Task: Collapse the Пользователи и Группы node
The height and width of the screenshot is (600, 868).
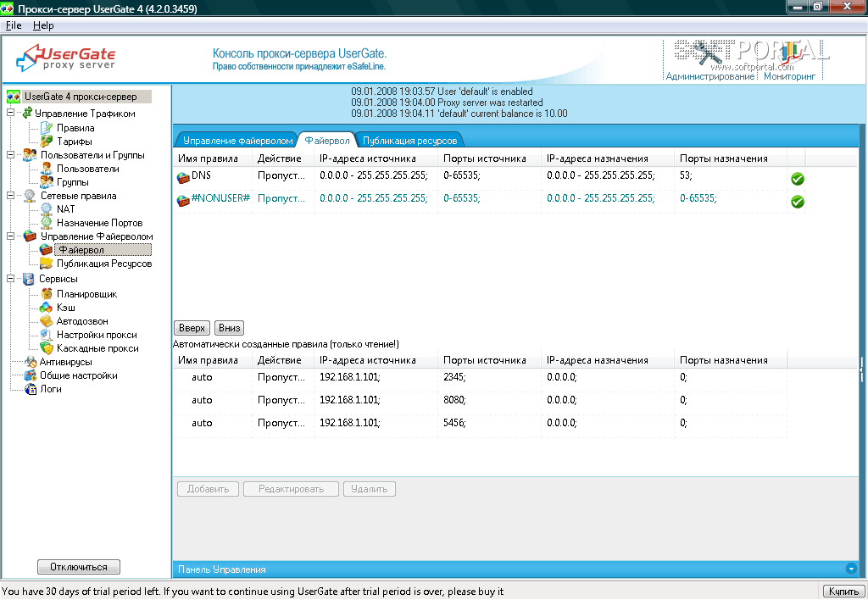Action: tap(10, 154)
